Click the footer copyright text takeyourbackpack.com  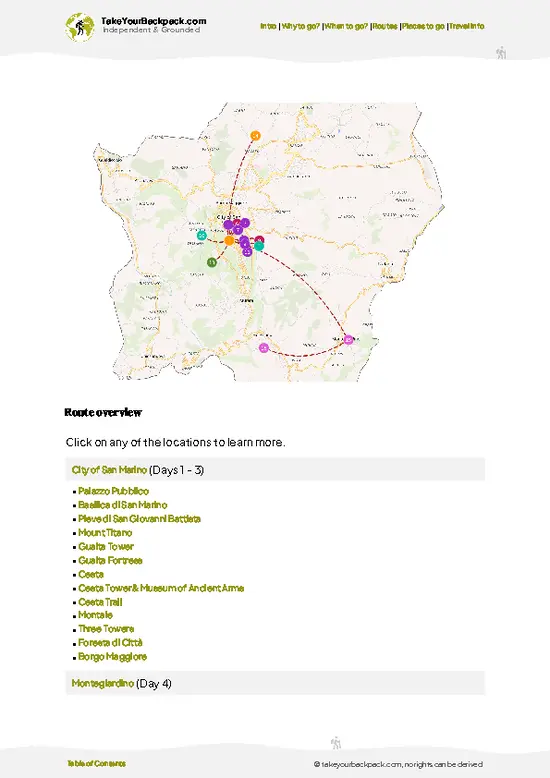(398, 765)
